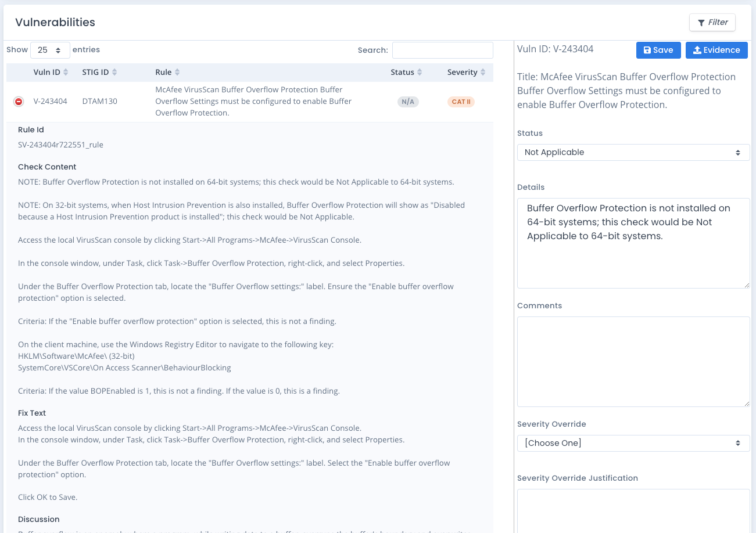Click the Title text in side panel
Image resolution: width=756 pixels, height=533 pixels.
626,91
